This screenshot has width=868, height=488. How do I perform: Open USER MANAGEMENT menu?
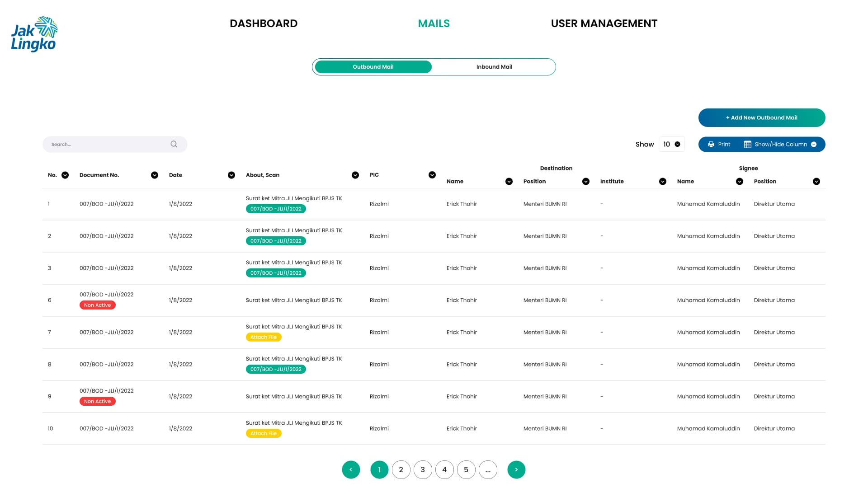[604, 23]
